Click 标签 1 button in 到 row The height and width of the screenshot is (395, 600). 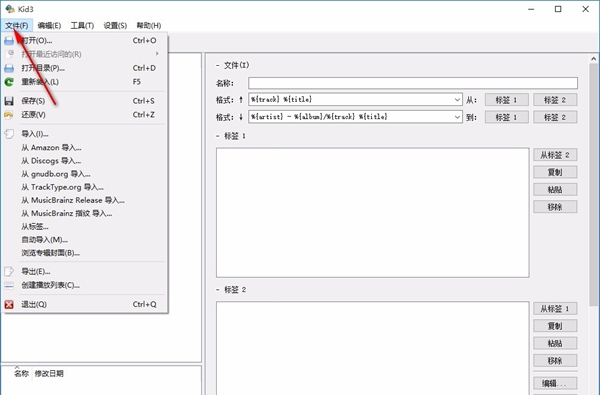click(507, 117)
